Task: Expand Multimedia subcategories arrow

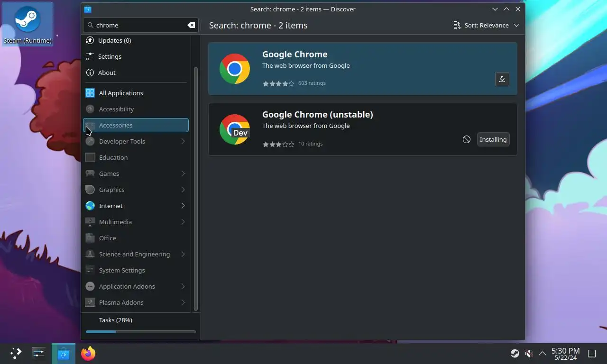Action: pos(183,222)
